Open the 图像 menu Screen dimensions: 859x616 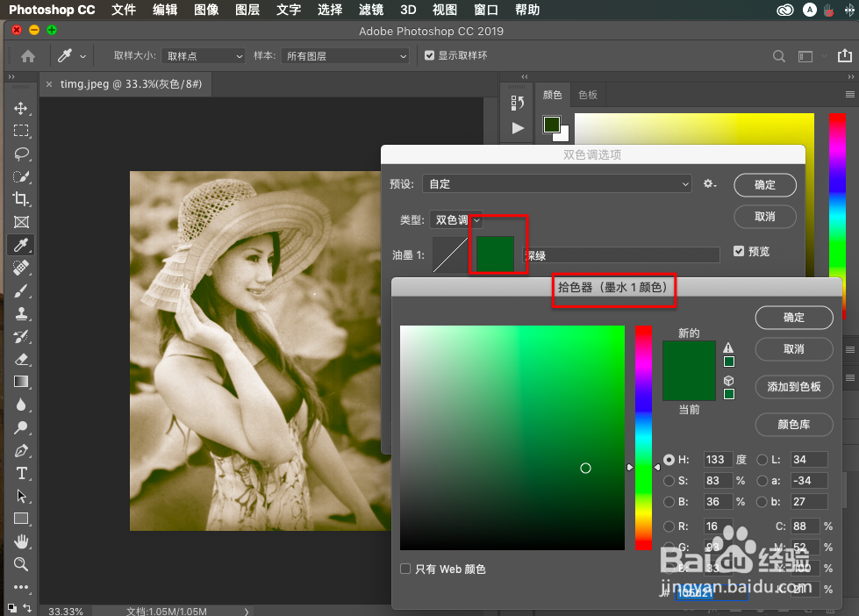point(206,10)
